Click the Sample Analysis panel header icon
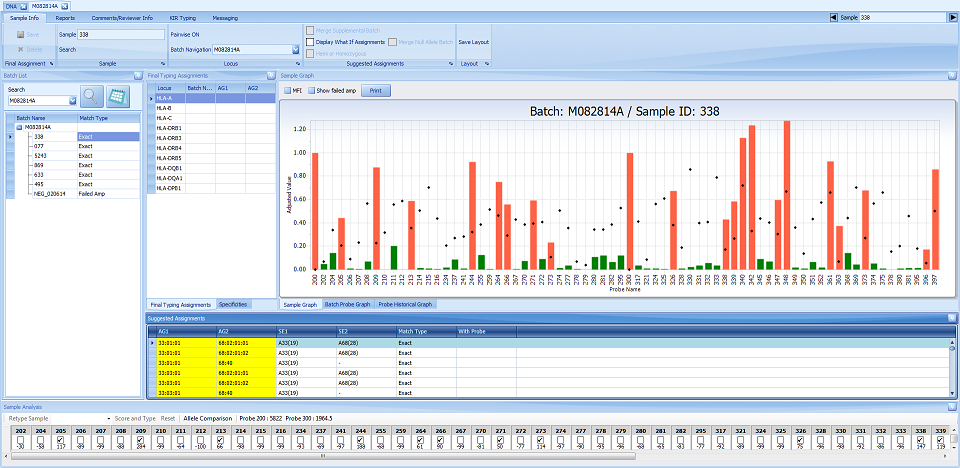 pyautogui.click(x=951, y=407)
